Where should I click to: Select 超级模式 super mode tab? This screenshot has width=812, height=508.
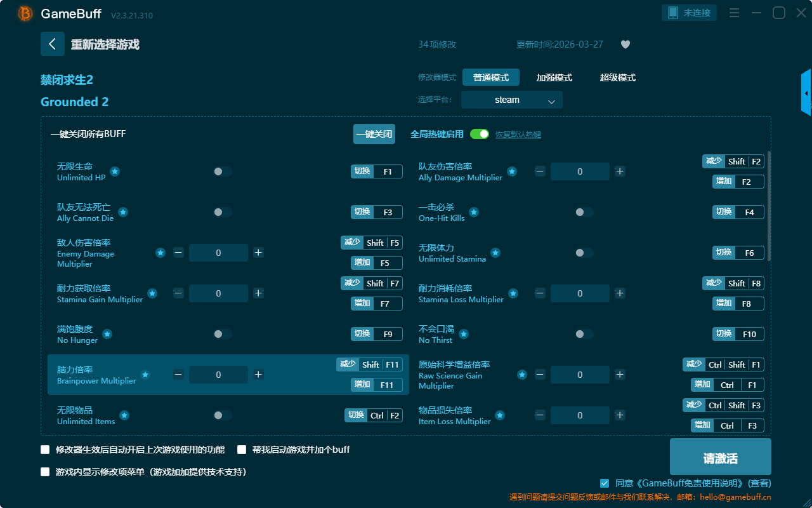coord(617,77)
